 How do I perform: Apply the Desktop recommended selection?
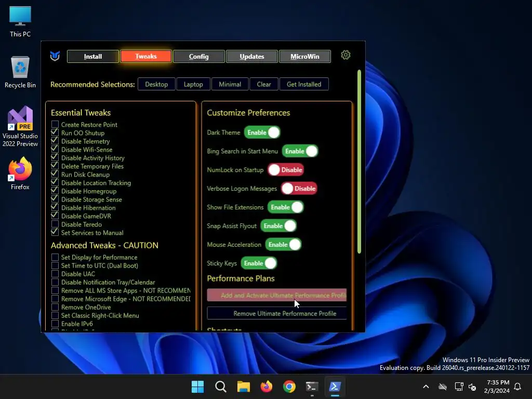[156, 84]
